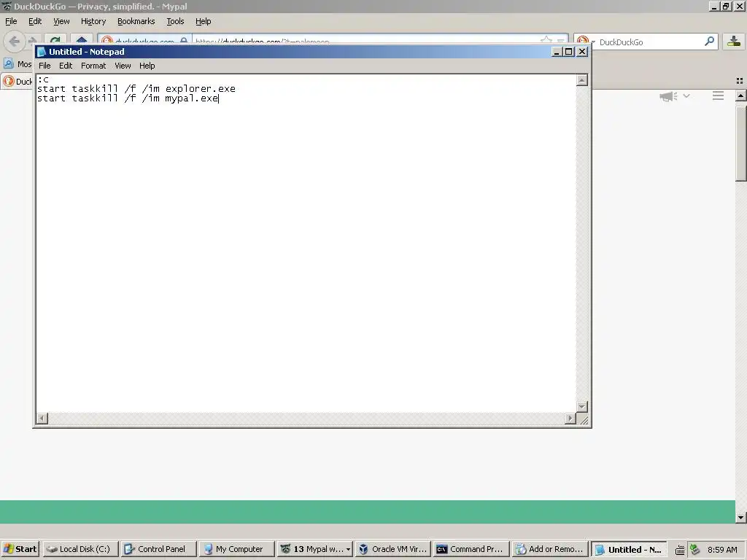Click the Mypal downloads button
Image resolution: width=747 pixels, height=560 pixels.
(x=734, y=42)
